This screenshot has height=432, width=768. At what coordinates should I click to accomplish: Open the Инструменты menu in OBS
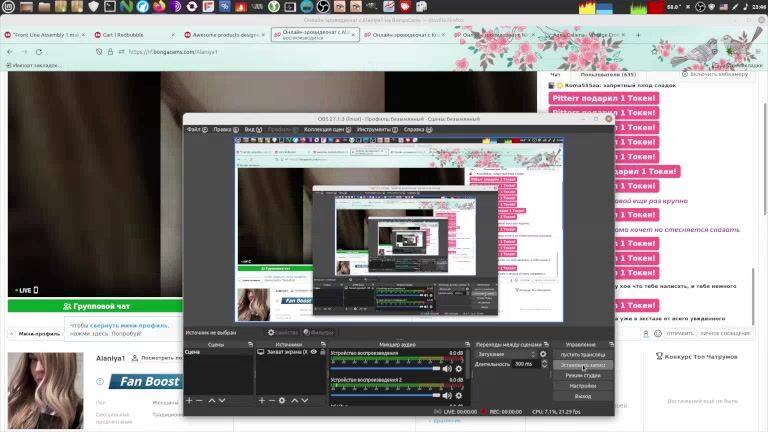click(374, 129)
